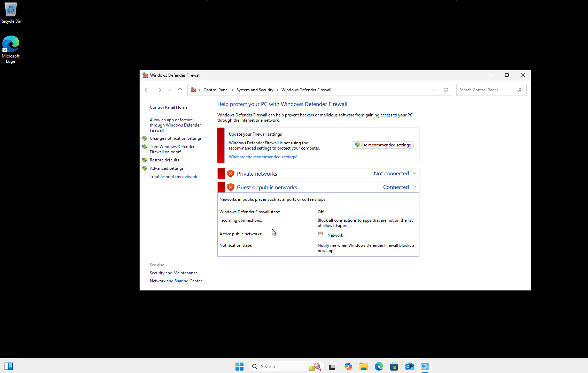Click Use recommended settings button
This screenshot has width=588, height=373.
pyautogui.click(x=382, y=145)
